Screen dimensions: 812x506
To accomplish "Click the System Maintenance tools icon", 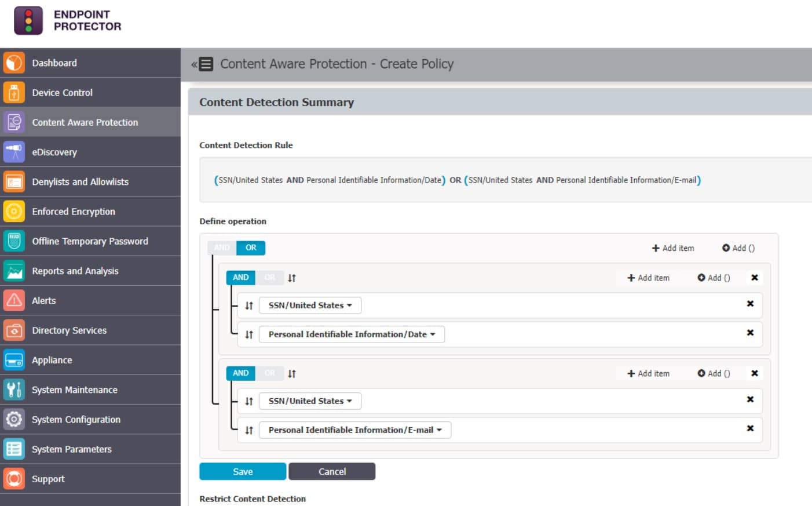I will click(14, 389).
